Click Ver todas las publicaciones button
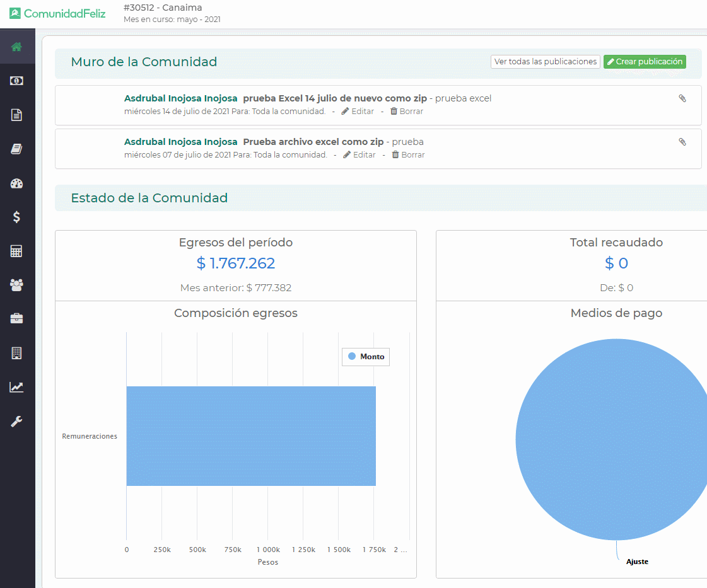 [x=545, y=62]
